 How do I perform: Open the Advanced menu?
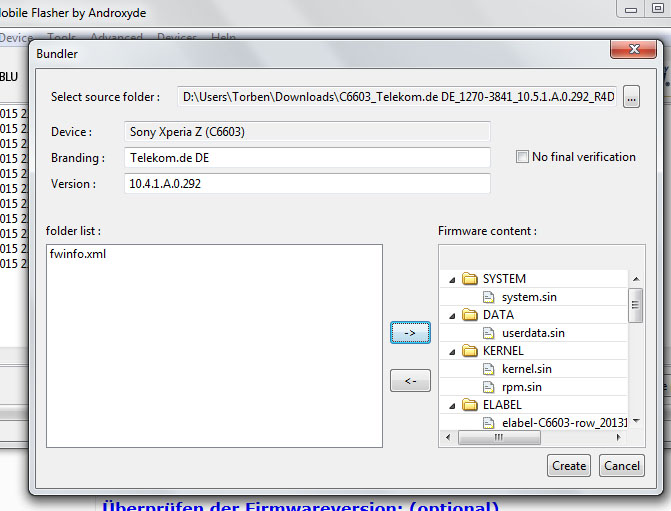click(116, 38)
